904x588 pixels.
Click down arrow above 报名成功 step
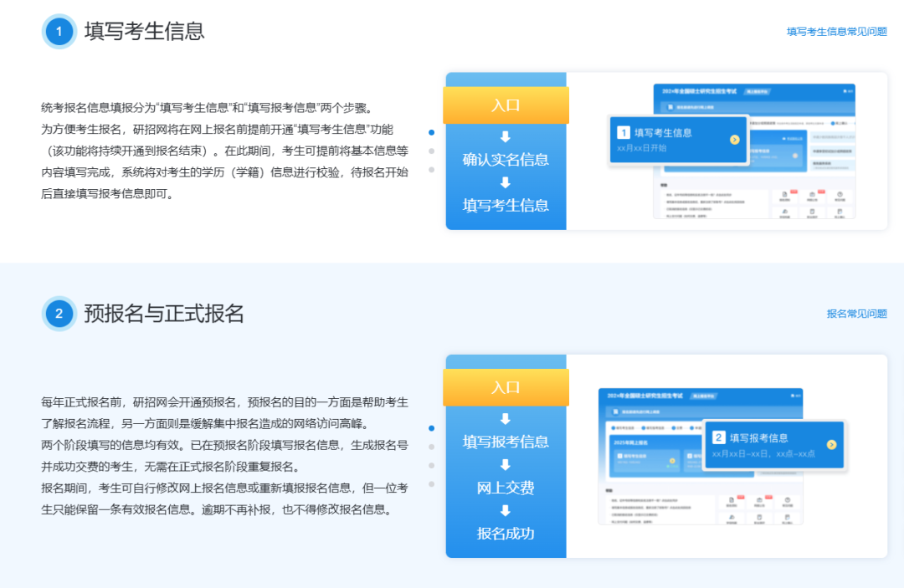coord(505,510)
